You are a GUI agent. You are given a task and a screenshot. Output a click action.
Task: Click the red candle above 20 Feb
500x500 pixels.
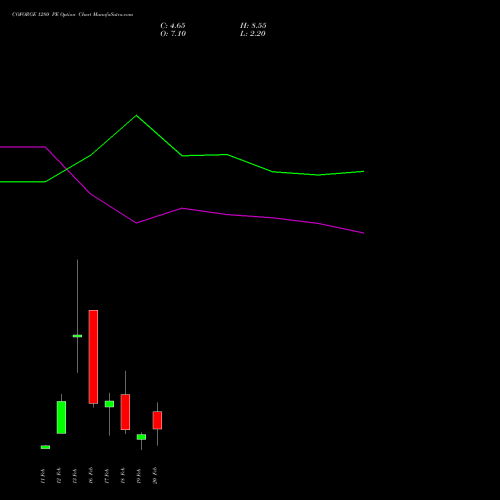click(x=157, y=420)
